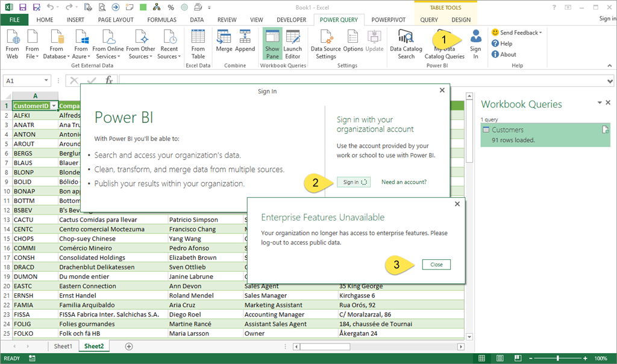Open the CustomerID column filter dropdown

(54, 106)
